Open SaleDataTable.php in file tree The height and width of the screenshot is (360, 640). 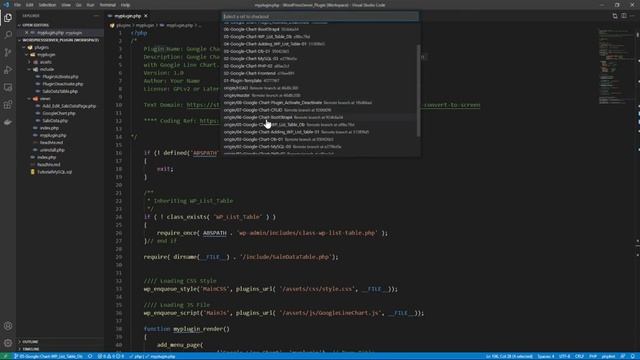pyautogui.click(x=60, y=91)
